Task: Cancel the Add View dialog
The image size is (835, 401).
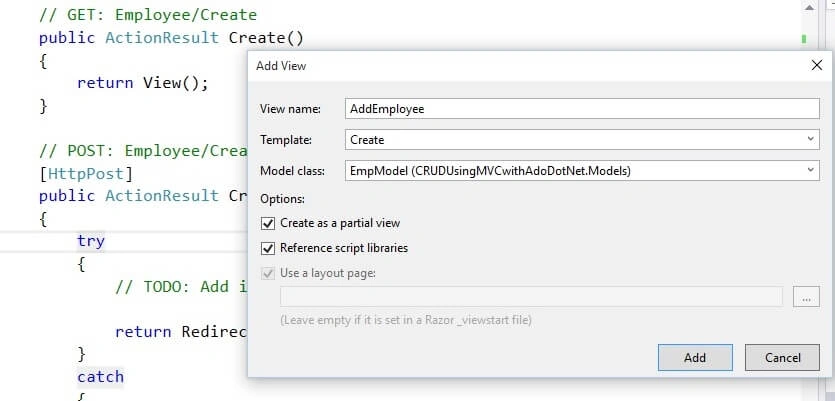Action: pos(782,357)
